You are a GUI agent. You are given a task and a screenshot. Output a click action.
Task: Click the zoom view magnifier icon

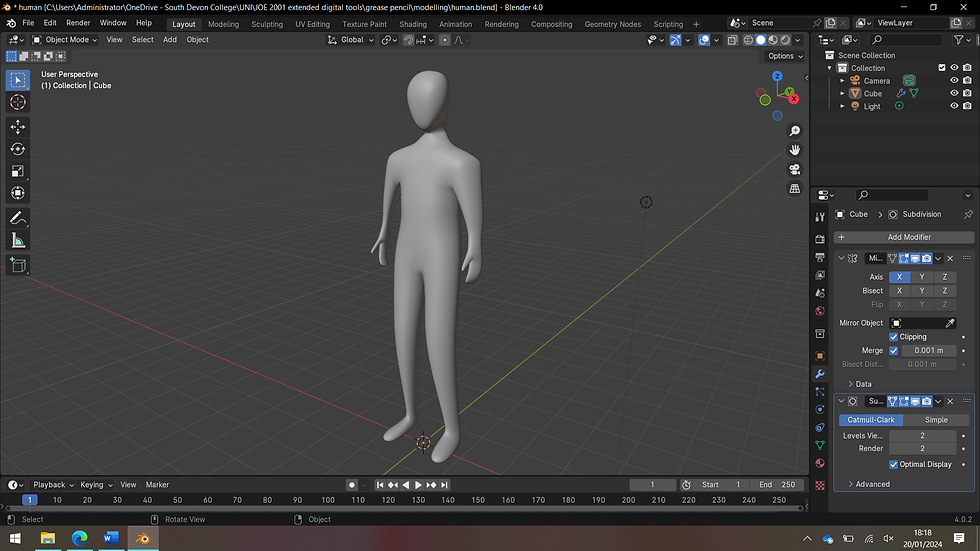(794, 131)
